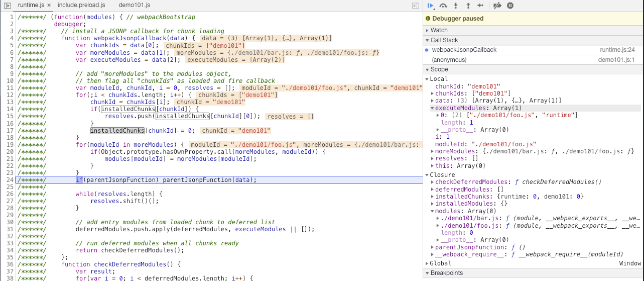Collapse the Local scope group
Screen dimensions: 644x281
pos(427,79)
